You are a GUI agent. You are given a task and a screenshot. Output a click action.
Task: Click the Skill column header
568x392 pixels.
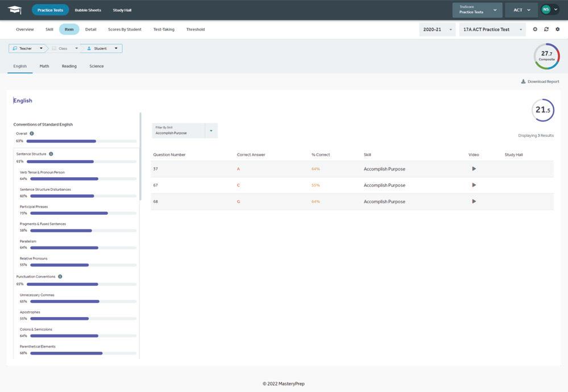pyautogui.click(x=367, y=155)
